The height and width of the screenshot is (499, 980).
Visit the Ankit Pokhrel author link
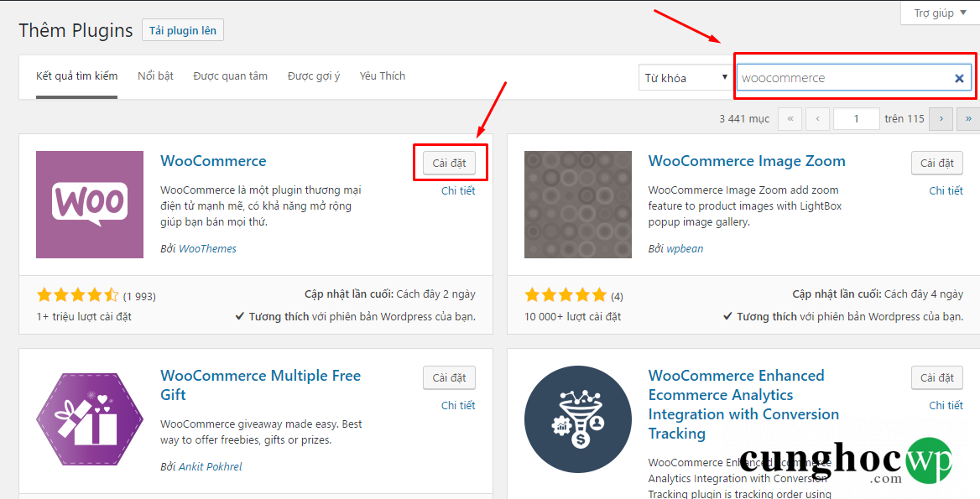pos(211,466)
